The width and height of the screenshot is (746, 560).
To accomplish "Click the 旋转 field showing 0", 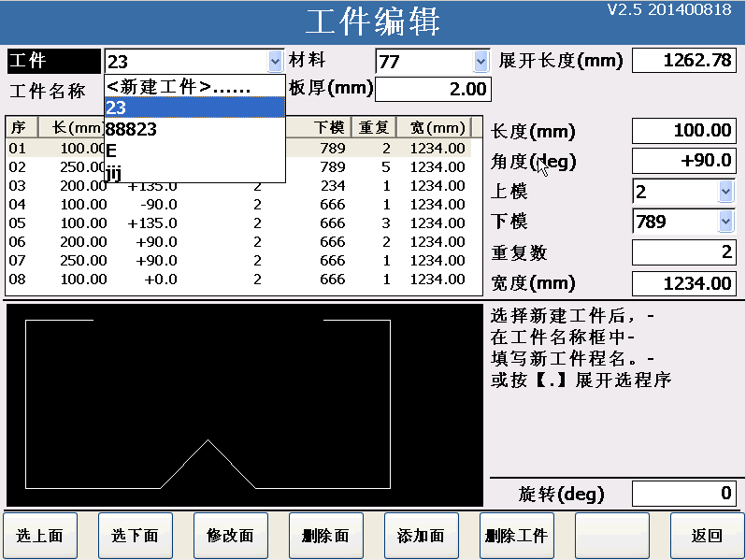I will (684, 494).
